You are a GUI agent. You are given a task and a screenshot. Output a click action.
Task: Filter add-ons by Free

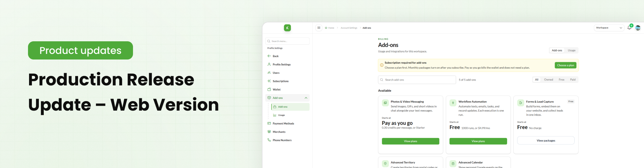pos(561,80)
